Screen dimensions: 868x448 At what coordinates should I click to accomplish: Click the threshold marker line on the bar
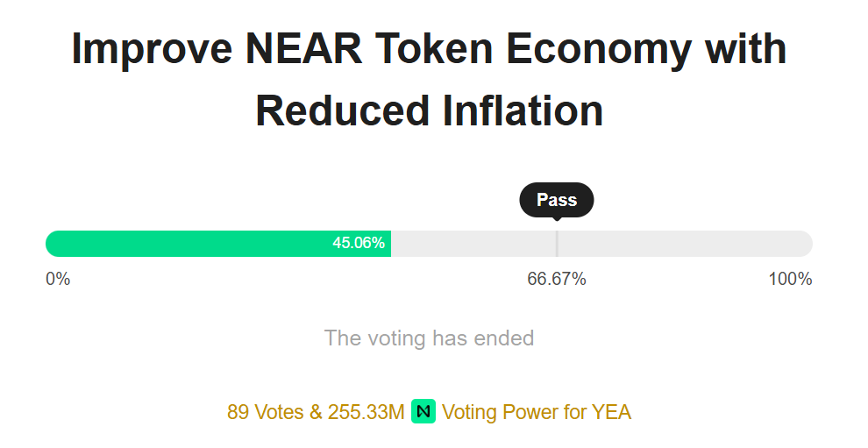pyautogui.click(x=557, y=244)
